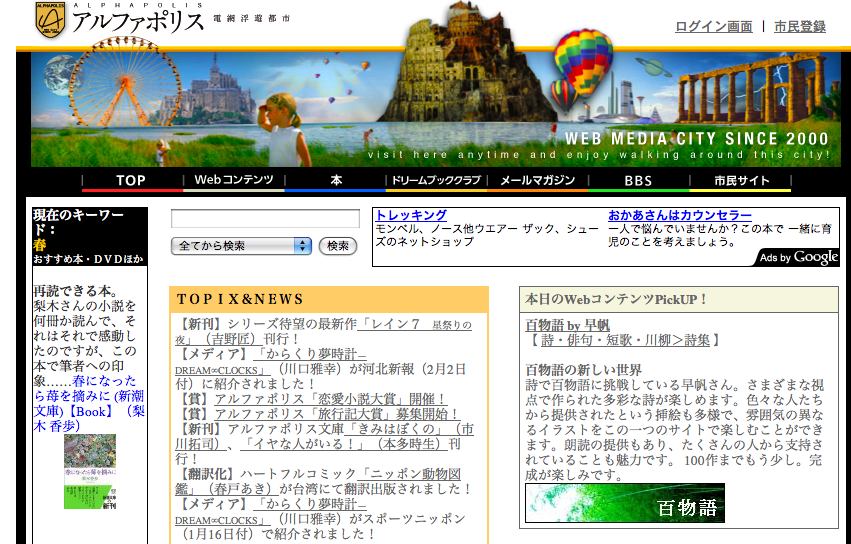This screenshot has width=851, height=544.
Task: Go to the Webコンテンツ tab
Action: click(x=234, y=181)
